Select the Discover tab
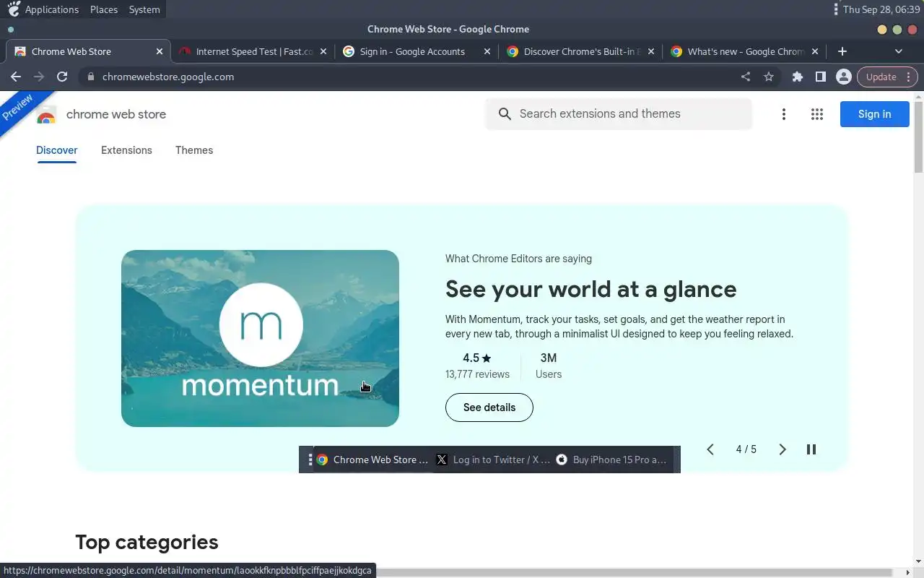 [57, 150]
